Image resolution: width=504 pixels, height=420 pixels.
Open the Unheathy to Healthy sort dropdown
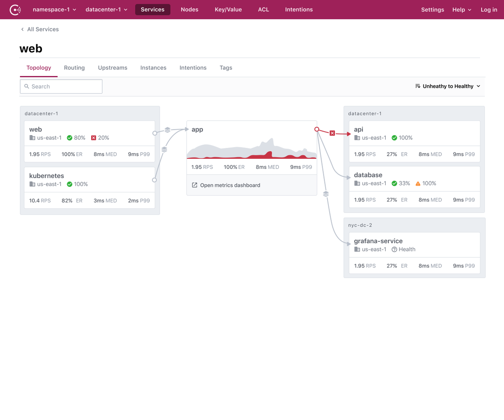448,86
